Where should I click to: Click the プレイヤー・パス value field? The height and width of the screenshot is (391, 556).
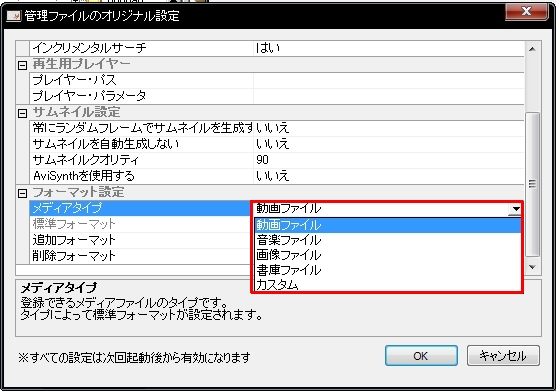click(x=389, y=80)
